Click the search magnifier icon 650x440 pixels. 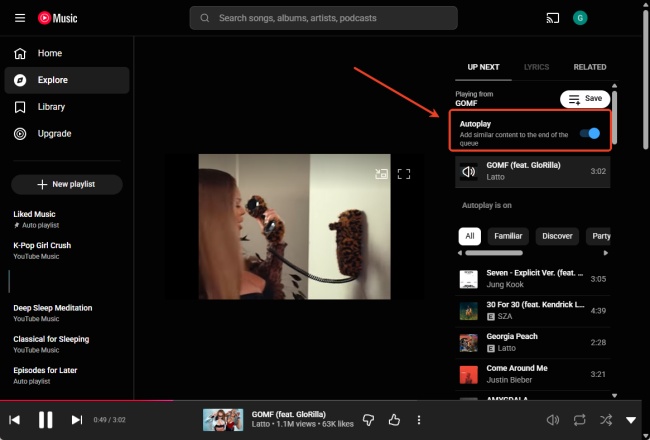click(205, 18)
